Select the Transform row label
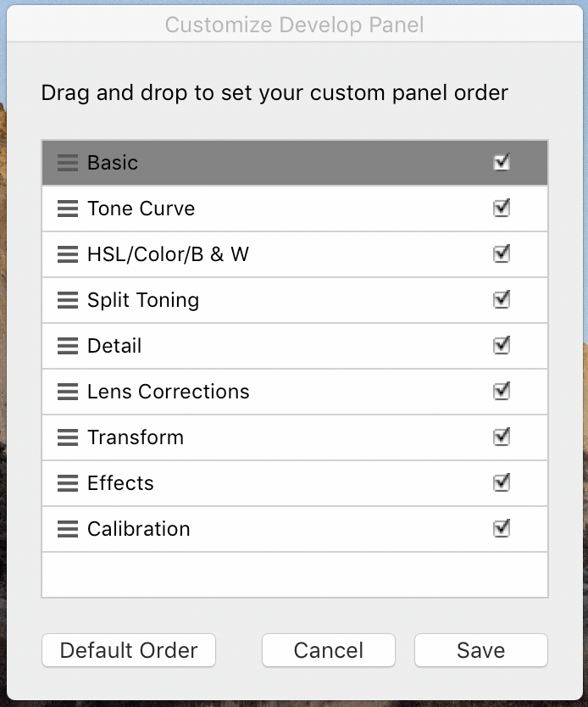This screenshot has height=707, width=588. (136, 437)
